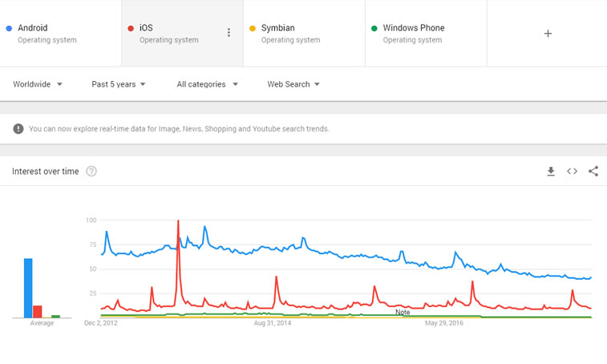Click the highest red iOS spike

tap(178, 222)
